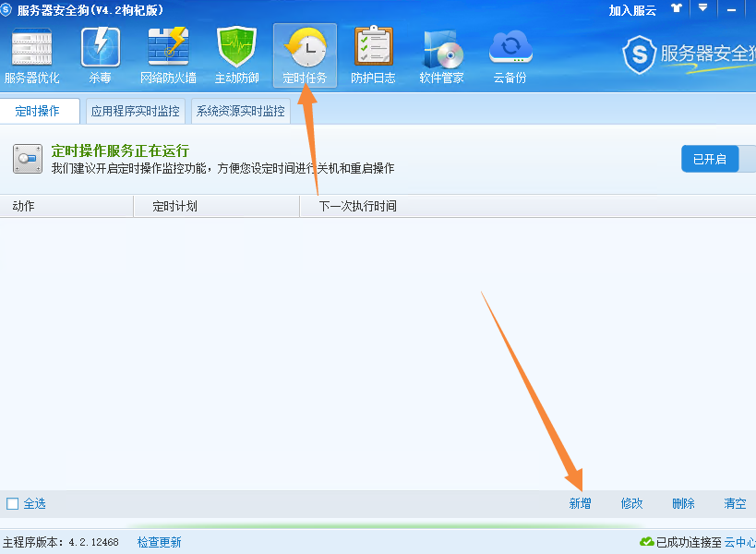The image size is (756, 554).
Task: Click 修改 to modify a task
Action: tap(631, 503)
